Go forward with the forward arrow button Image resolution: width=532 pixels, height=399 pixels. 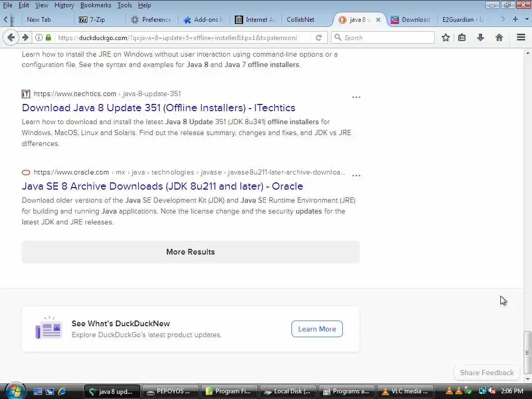(25, 37)
